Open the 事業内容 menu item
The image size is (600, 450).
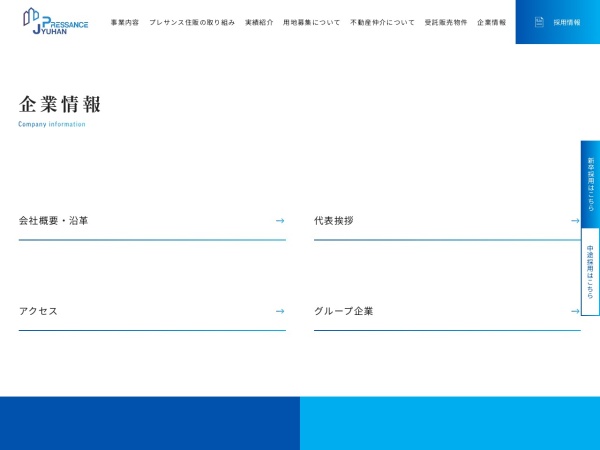(125, 23)
